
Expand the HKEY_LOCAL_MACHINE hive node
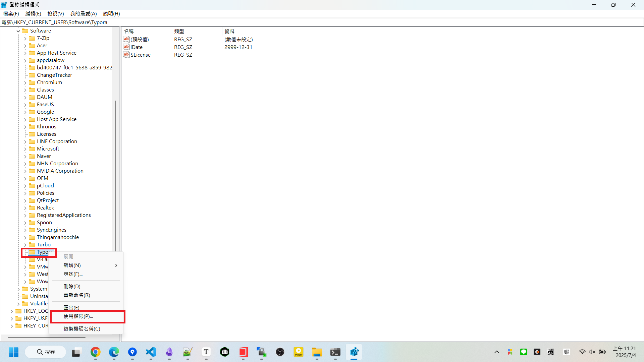pos(12,311)
